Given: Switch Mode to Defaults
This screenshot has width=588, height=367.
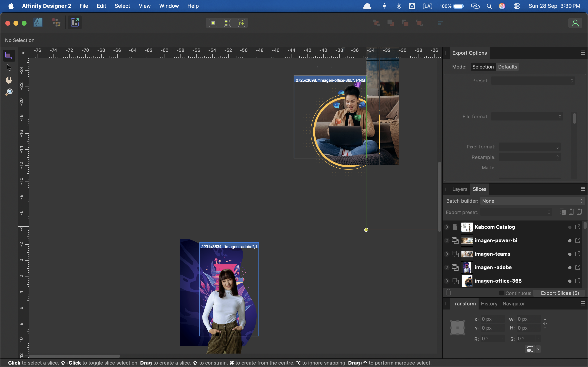Looking at the screenshot, I should 507,66.
